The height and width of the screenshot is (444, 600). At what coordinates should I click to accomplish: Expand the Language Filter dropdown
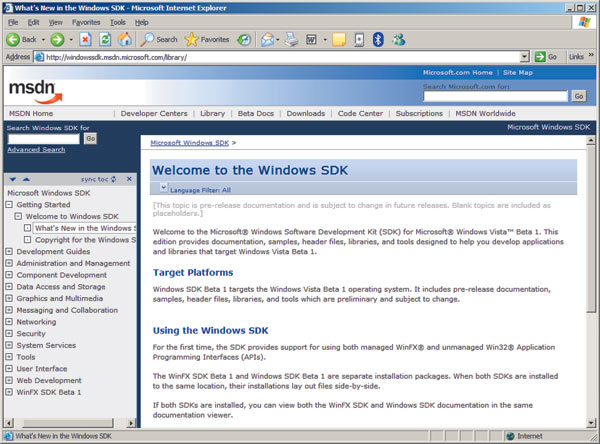(163, 188)
